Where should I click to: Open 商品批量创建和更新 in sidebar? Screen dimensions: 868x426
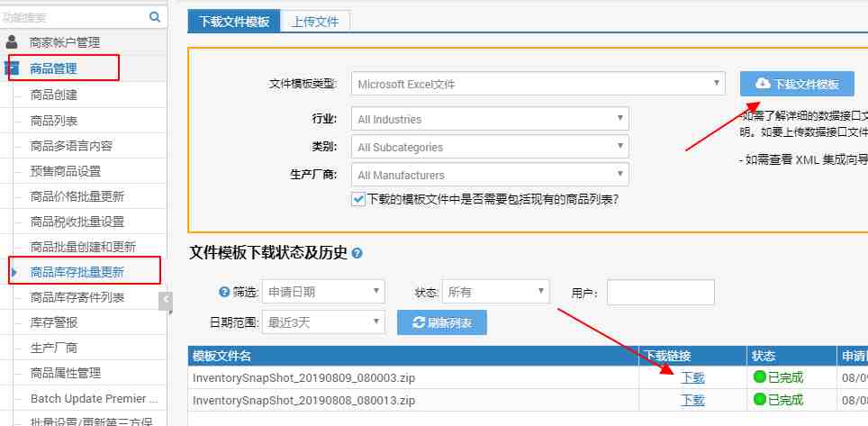[x=83, y=247]
